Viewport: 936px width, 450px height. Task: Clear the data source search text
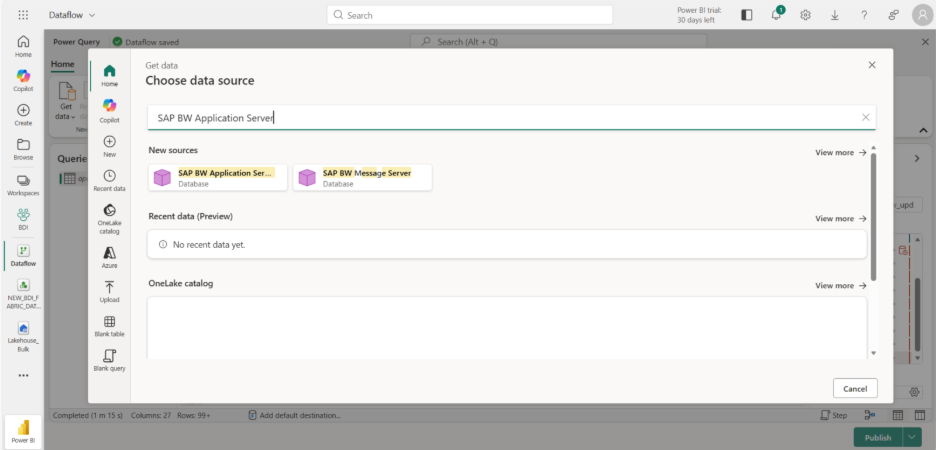865,117
